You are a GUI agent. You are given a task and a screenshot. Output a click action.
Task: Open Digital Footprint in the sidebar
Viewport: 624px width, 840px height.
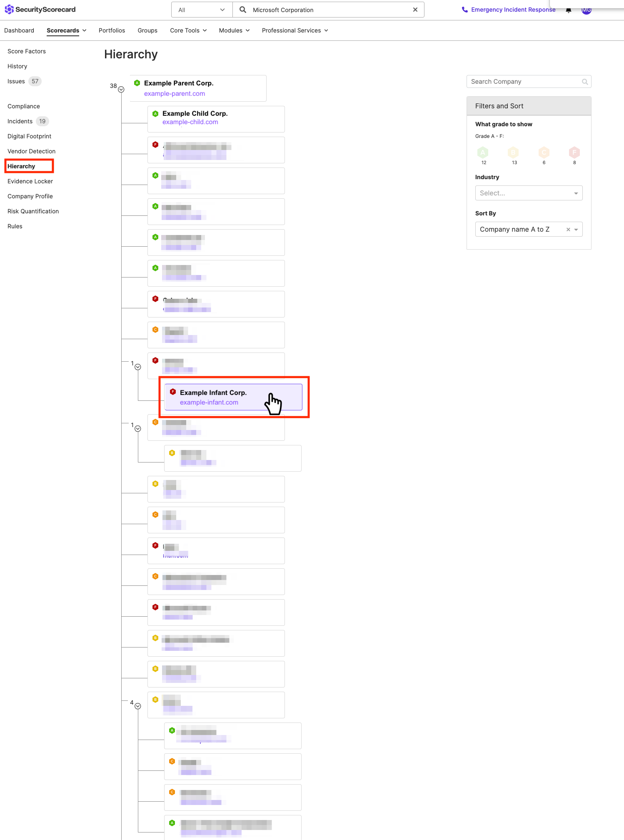point(29,136)
